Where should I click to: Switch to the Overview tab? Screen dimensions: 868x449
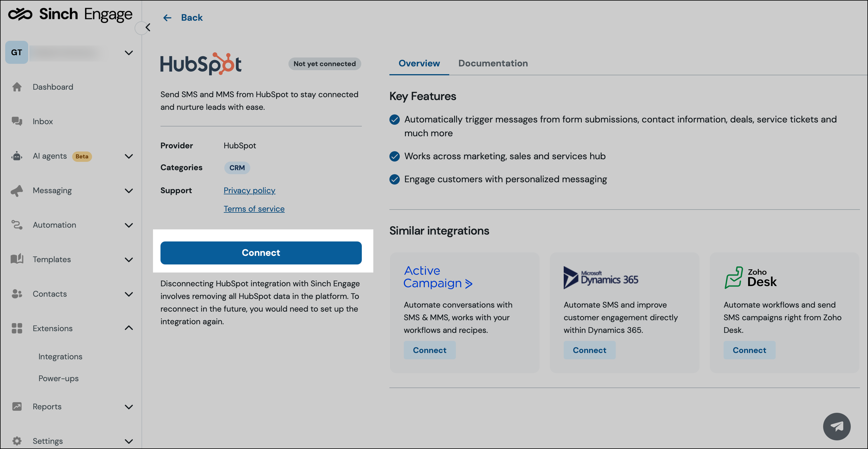(419, 63)
